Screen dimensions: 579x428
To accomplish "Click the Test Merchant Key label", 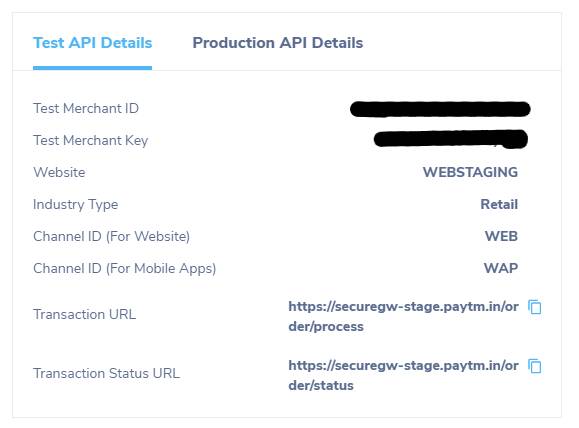I will point(90,141).
